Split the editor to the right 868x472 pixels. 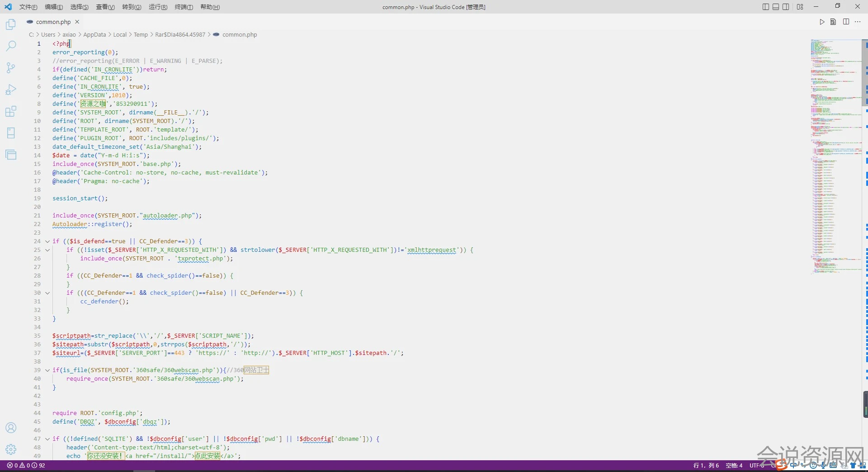tap(846, 22)
